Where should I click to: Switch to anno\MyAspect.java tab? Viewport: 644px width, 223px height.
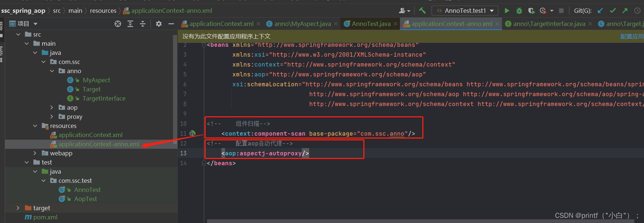(x=299, y=24)
